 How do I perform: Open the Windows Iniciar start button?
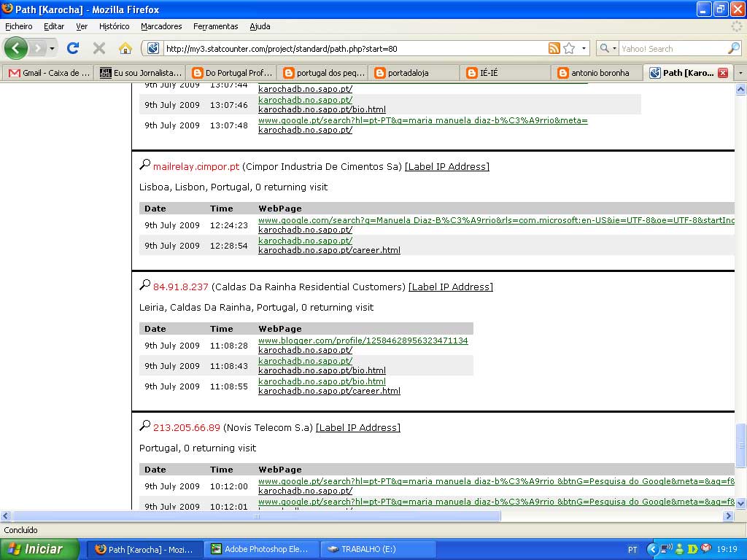39,549
